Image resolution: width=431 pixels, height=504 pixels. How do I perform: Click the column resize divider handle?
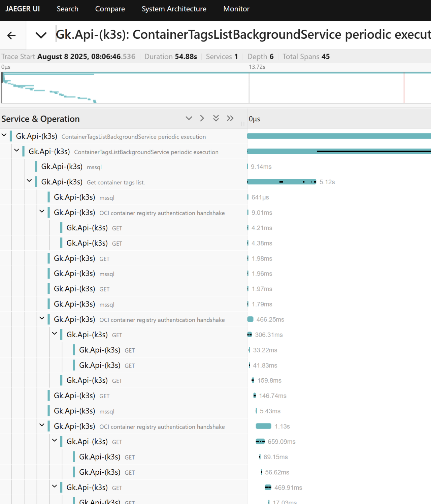[243, 124]
